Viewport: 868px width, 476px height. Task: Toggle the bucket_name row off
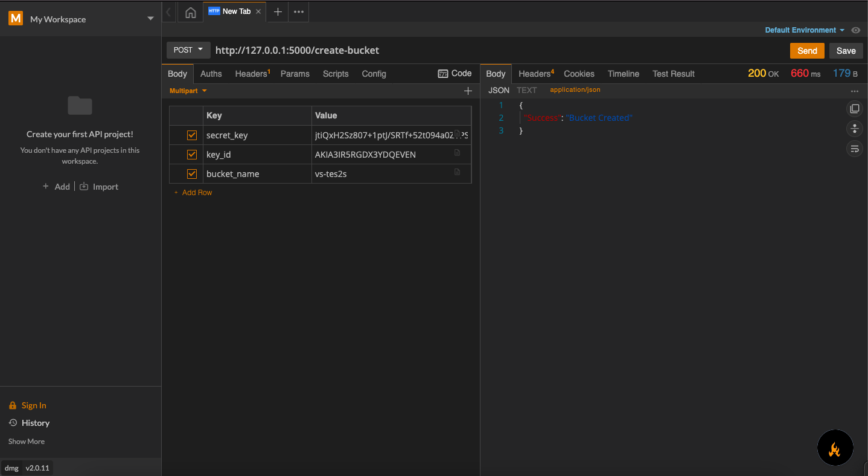tap(191, 173)
